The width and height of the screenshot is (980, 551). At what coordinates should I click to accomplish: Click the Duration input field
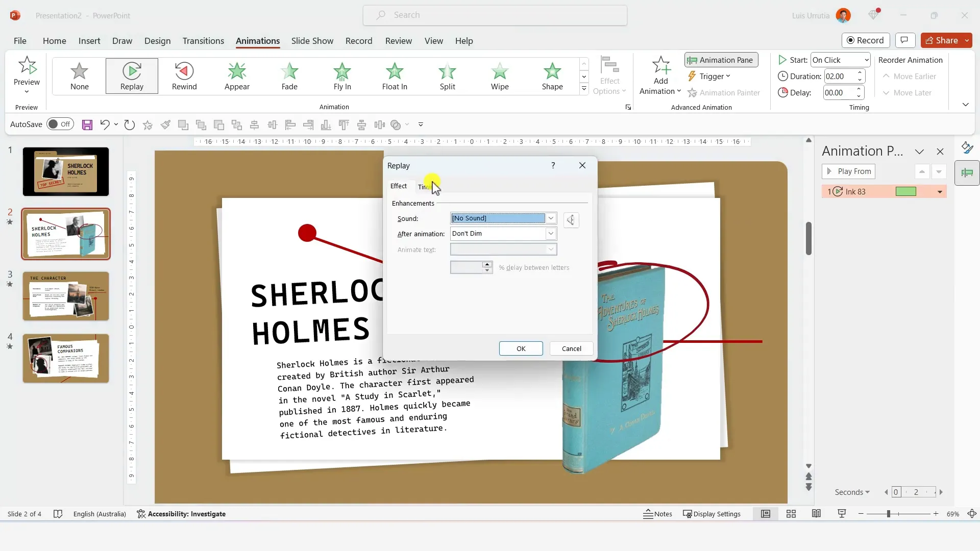839,77
